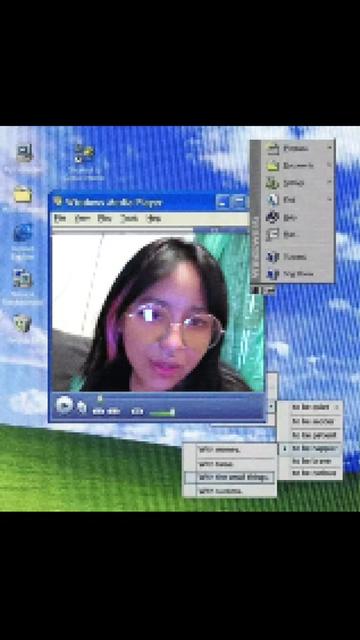Toggle the mute speaker button

coord(137,411)
